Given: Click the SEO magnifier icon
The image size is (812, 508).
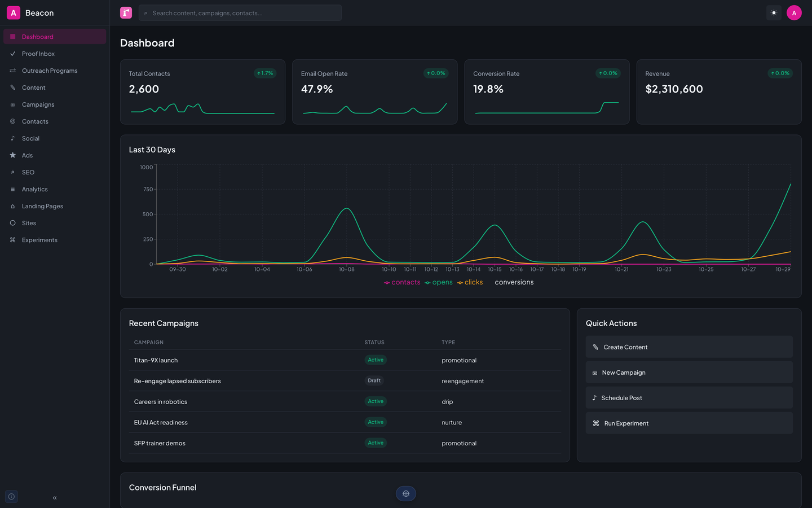Looking at the screenshot, I should click(x=12, y=172).
